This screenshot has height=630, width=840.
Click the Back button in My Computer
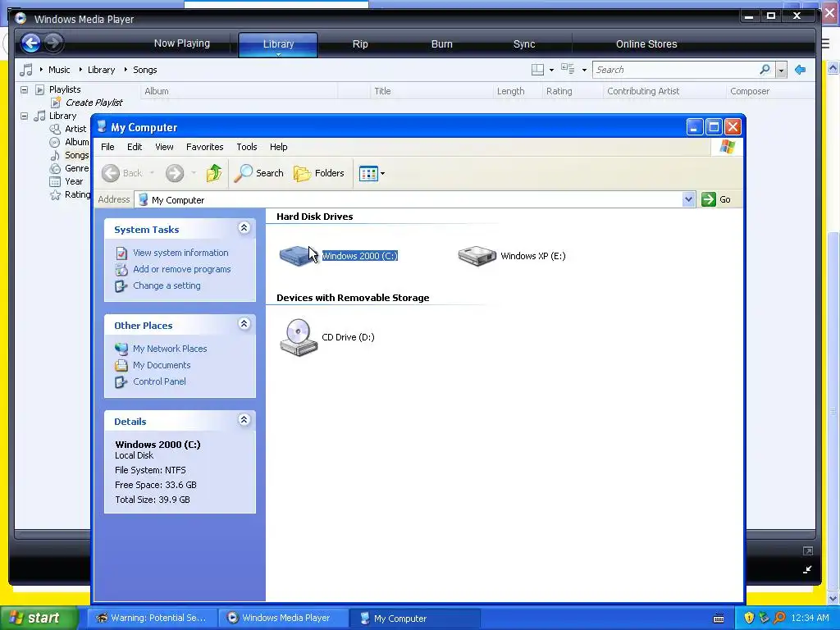coord(122,173)
